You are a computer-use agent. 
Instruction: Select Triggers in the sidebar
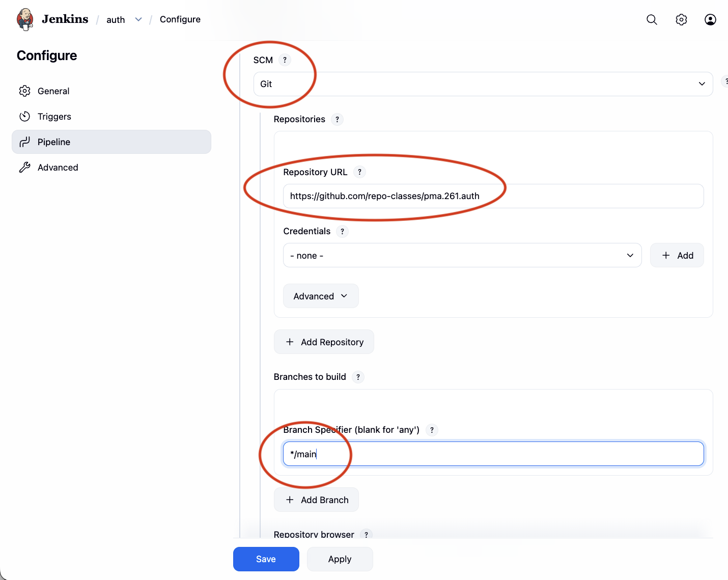54,117
